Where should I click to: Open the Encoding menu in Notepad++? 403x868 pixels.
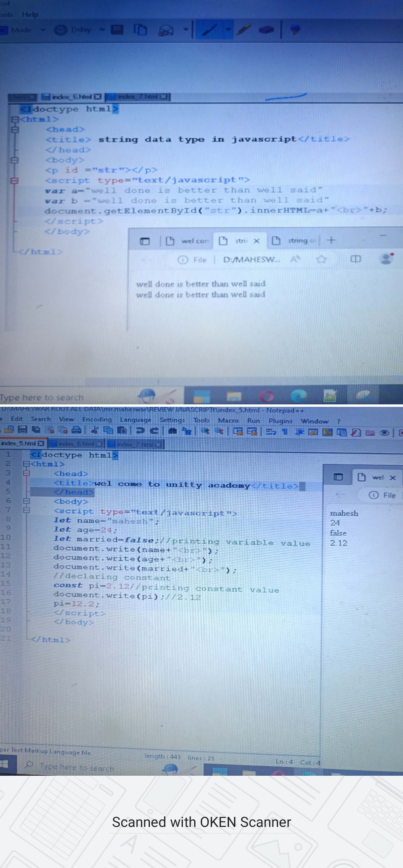coord(97,419)
